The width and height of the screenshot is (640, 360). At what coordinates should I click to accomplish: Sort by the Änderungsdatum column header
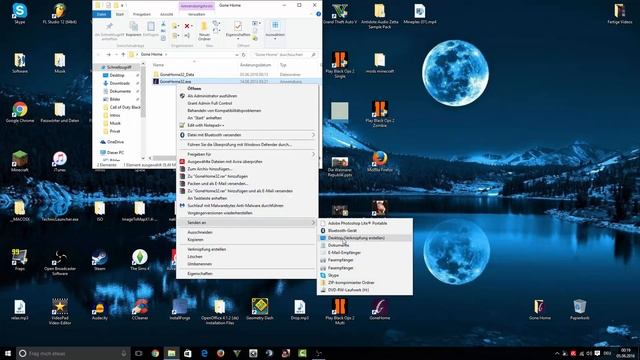click(x=256, y=65)
